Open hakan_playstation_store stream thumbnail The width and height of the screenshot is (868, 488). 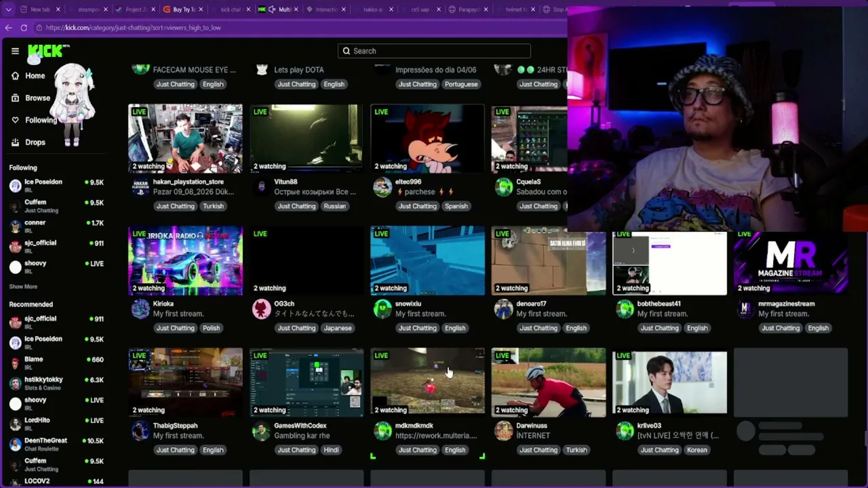185,139
